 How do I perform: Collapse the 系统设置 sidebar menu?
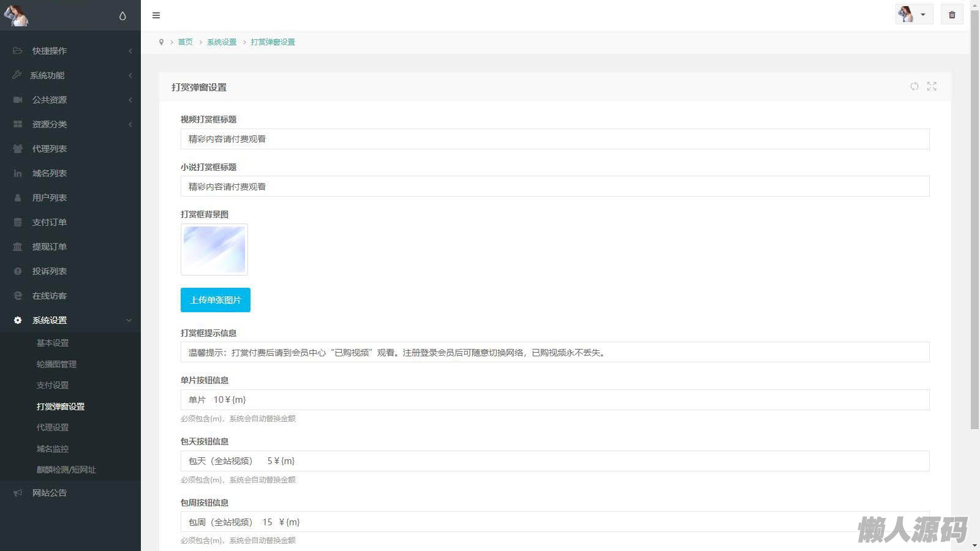pyautogui.click(x=49, y=320)
